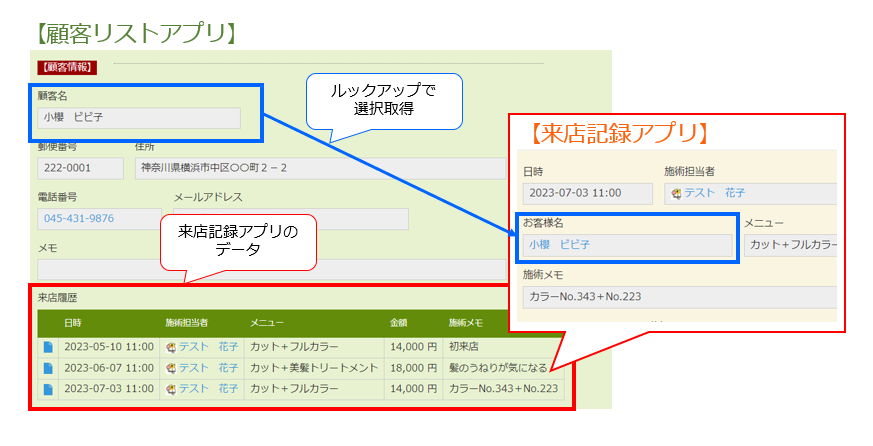Click the テスト 花子 link in the 2023-05-10 row
The image size is (873, 446).
tap(208, 348)
